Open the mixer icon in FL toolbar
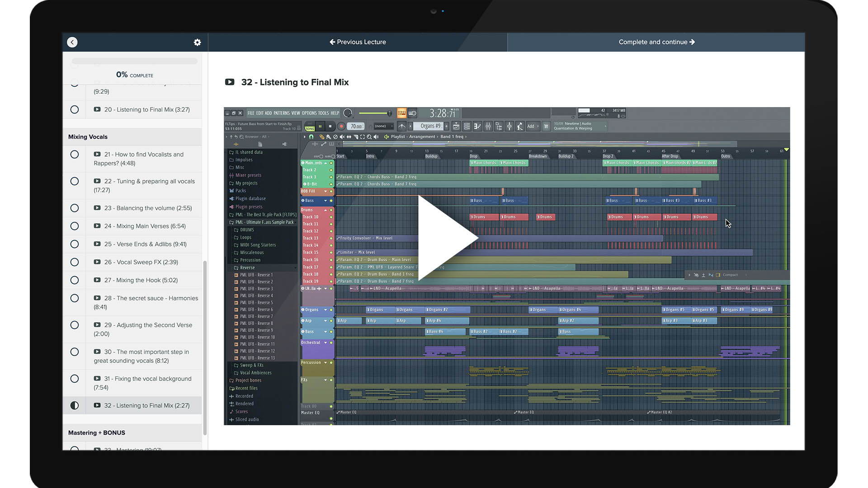The width and height of the screenshot is (868, 488). 488,126
